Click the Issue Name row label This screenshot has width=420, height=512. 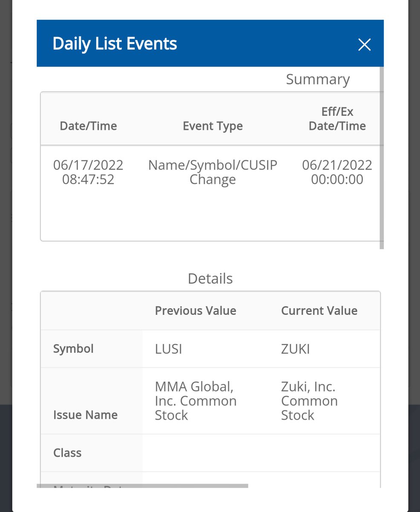point(85,415)
